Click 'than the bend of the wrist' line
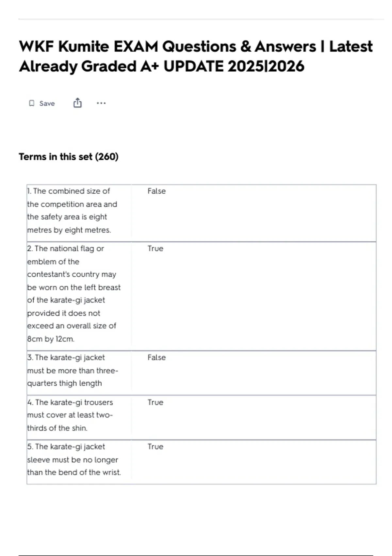This screenshot has height=556, width=392. click(74, 472)
